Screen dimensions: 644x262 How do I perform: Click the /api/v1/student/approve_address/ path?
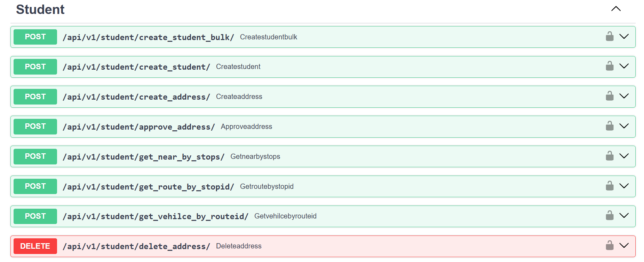point(139,127)
